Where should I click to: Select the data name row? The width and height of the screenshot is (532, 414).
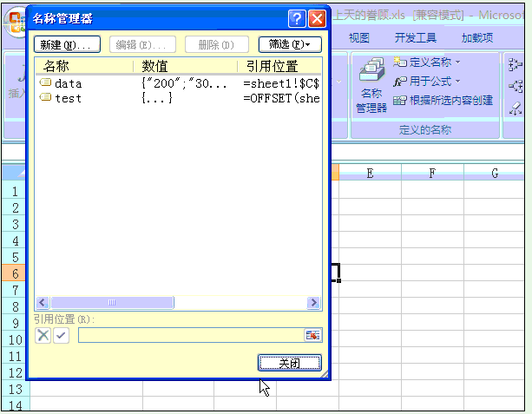(x=179, y=83)
